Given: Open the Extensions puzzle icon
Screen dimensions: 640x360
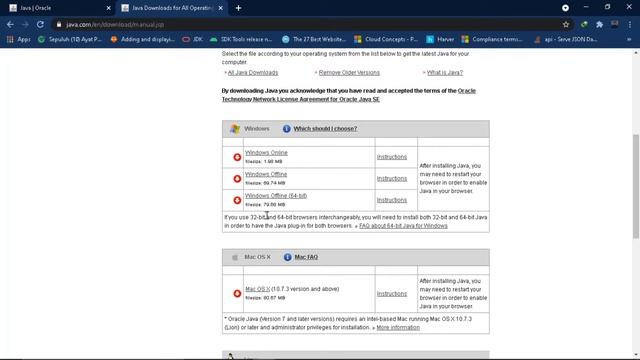Looking at the screenshot, I should tap(600, 24).
